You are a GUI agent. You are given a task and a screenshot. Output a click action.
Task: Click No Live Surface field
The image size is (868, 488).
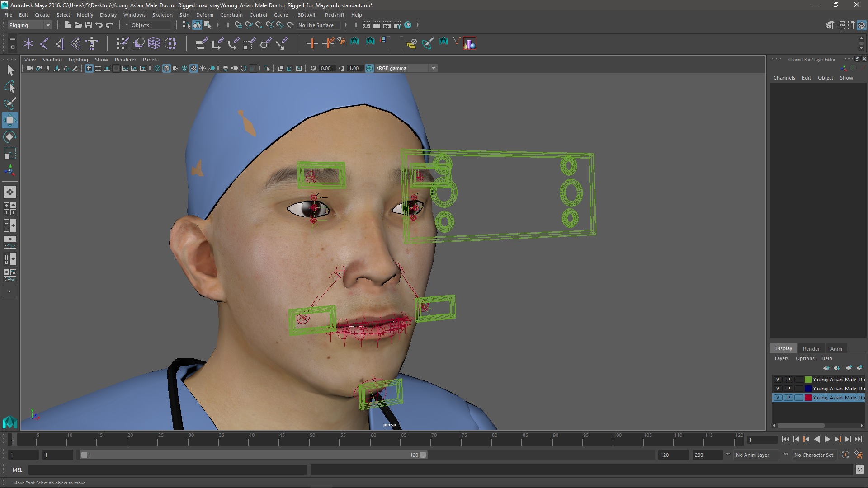point(319,25)
